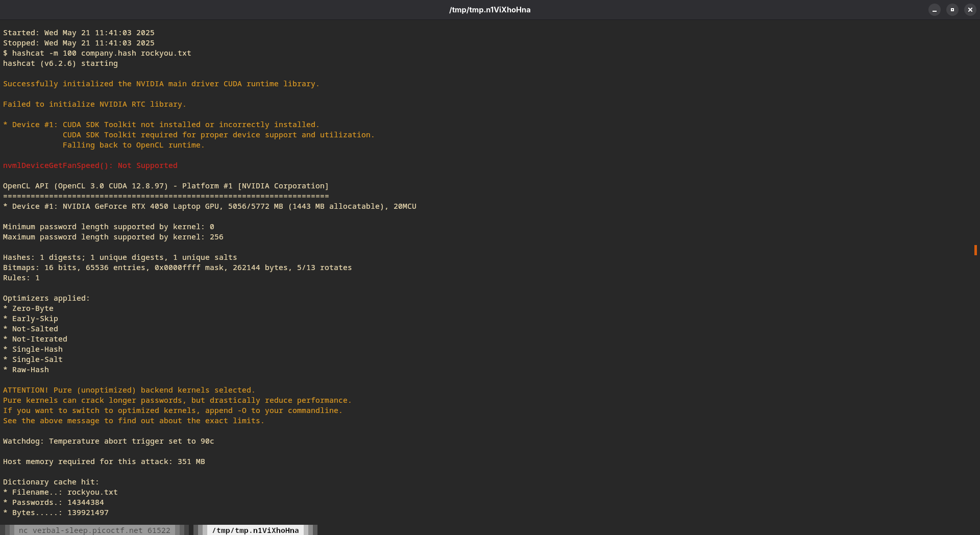This screenshot has width=980, height=535.
Task: Click the 'ATTENTION! Pure (unoptimized)' warning line
Action: click(x=129, y=390)
